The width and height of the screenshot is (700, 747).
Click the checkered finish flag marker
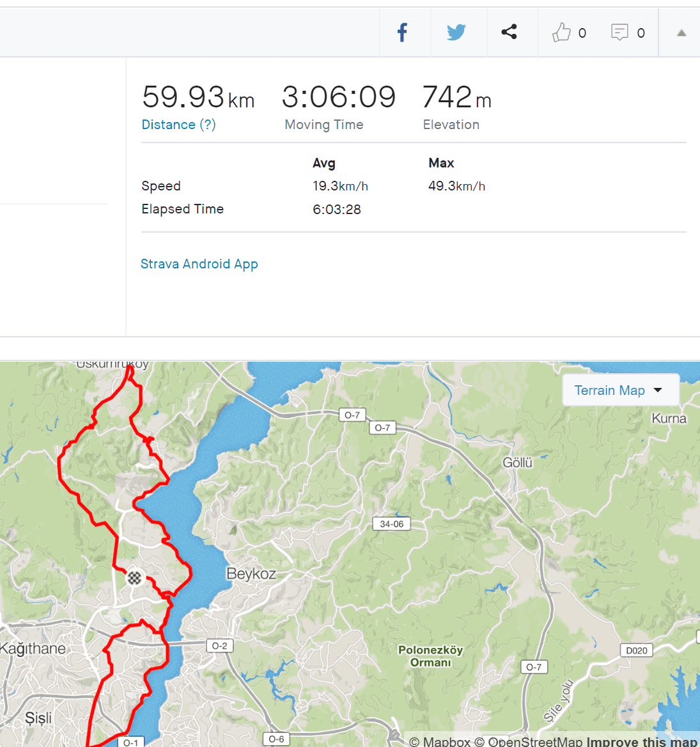(x=134, y=578)
